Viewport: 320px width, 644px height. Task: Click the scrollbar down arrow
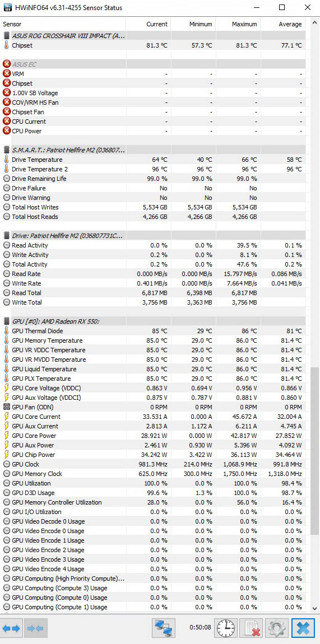pyautogui.click(x=315, y=608)
